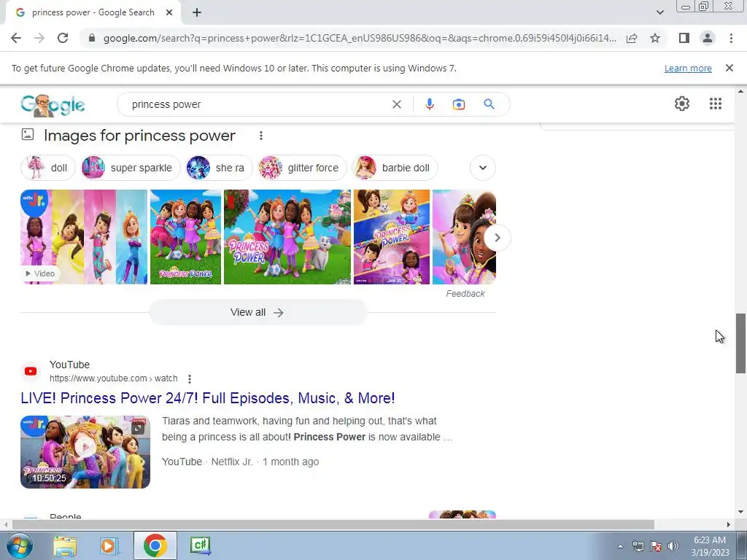Click the browser forward arrow

coord(39,38)
